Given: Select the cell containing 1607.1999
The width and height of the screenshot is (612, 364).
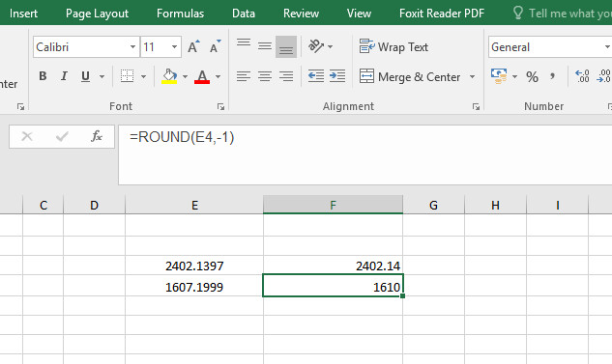Looking at the screenshot, I should click(194, 287).
